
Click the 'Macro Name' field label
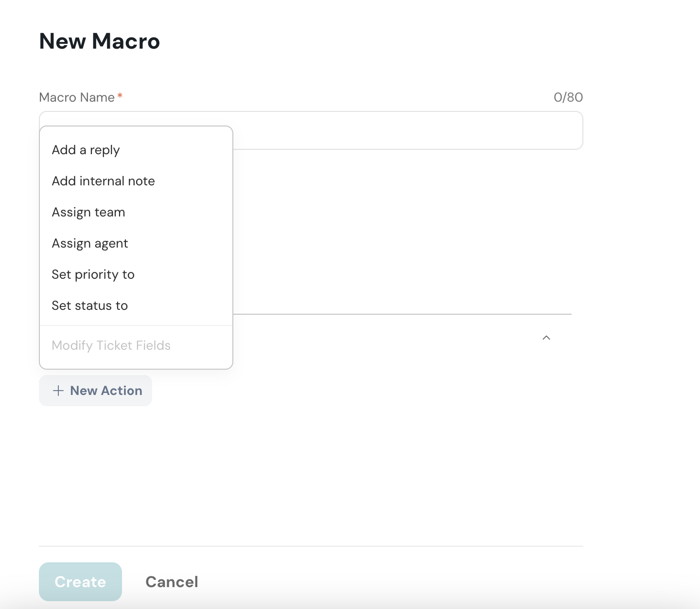click(x=77, y=97)
